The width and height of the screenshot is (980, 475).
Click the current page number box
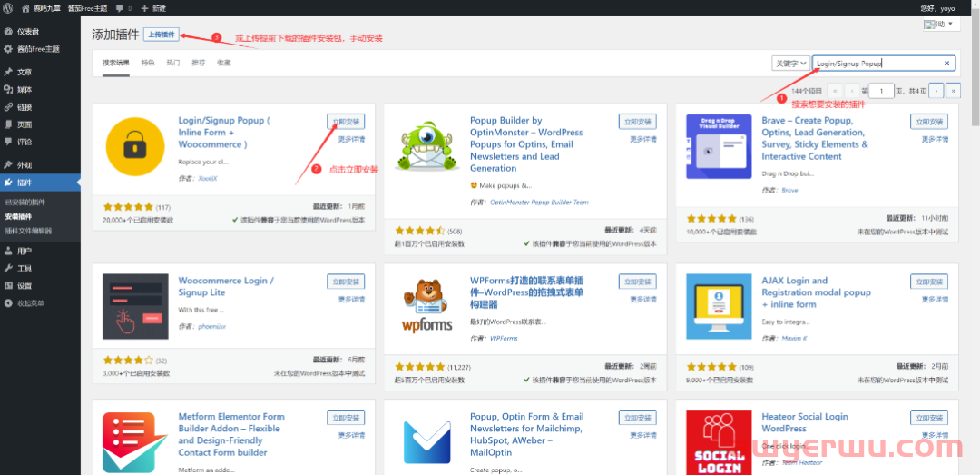tap(882, 91)
